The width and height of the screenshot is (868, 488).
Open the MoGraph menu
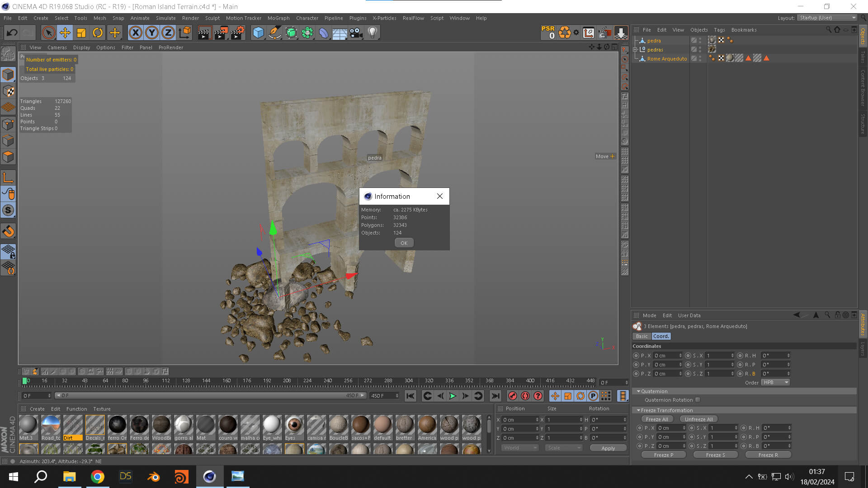(278, 18)
